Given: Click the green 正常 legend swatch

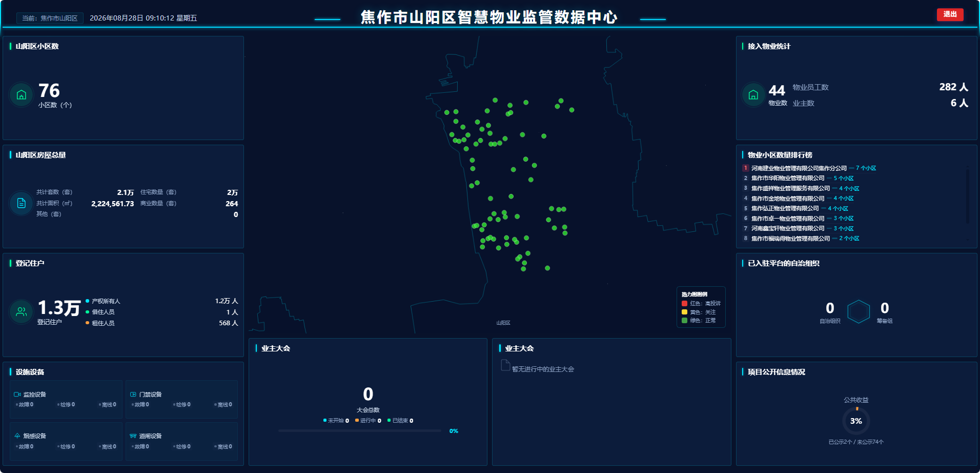Looking at the screenshot, I should click(x=684, y=321).
